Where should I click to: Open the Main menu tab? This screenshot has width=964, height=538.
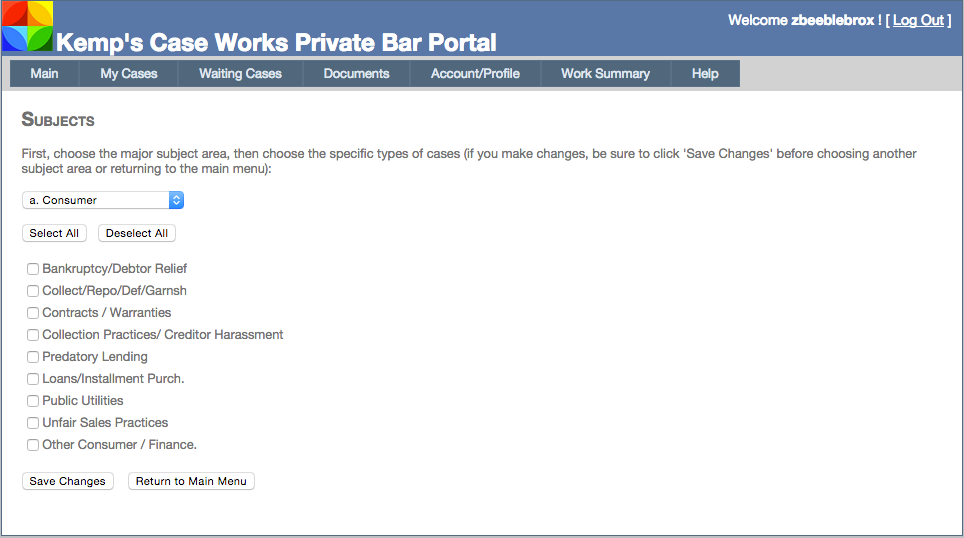tap(44, 73)
